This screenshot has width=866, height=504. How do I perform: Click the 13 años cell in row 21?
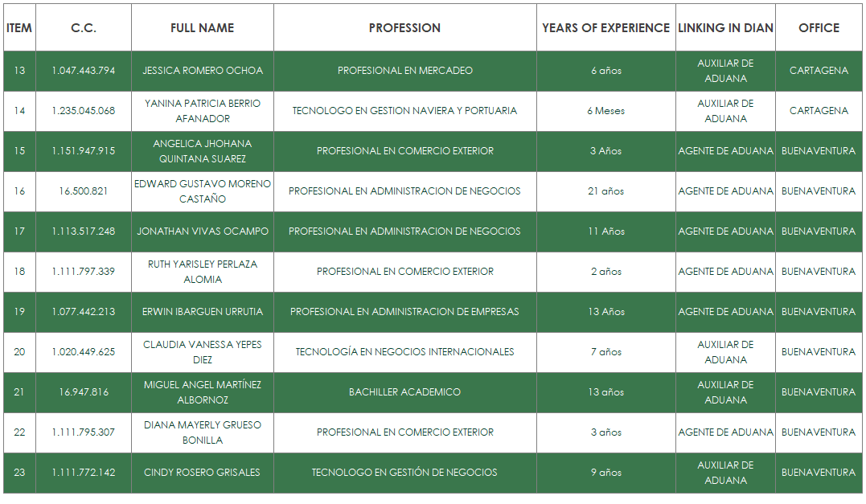click(605, 392)
